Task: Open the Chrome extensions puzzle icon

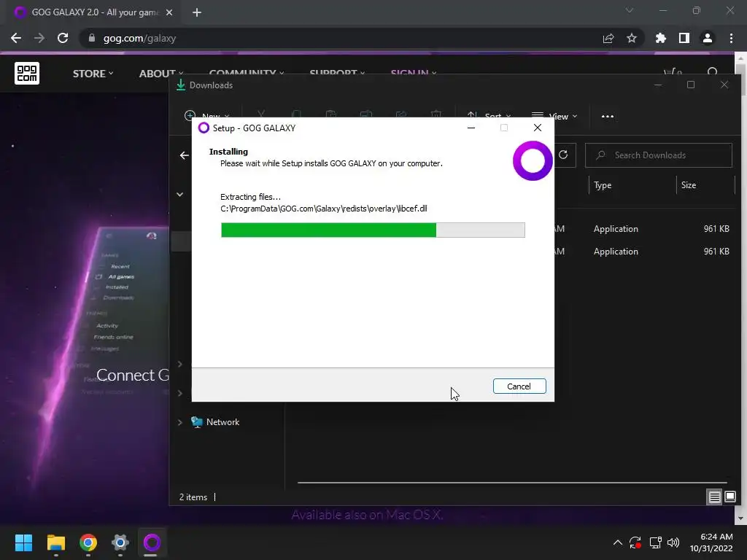Action: (661, 38)
